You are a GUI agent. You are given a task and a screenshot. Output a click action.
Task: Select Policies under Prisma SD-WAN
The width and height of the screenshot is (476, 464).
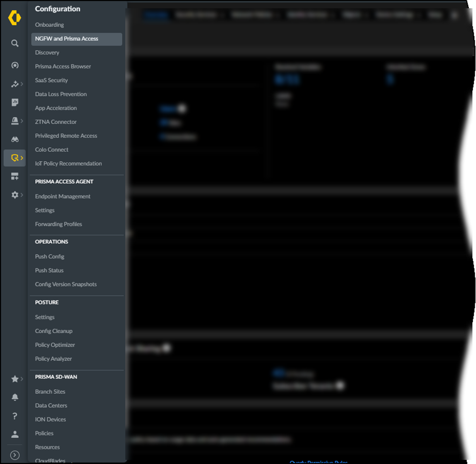44,433
